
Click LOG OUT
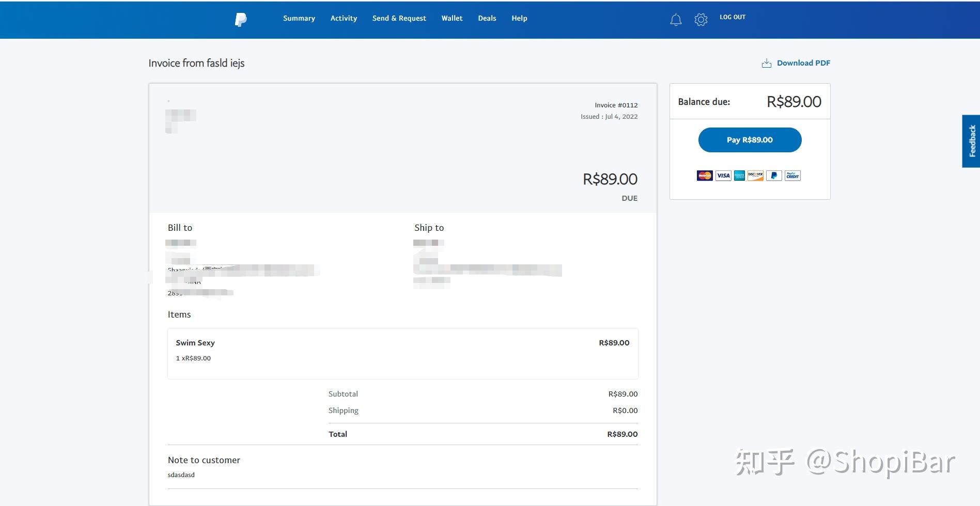732,17
